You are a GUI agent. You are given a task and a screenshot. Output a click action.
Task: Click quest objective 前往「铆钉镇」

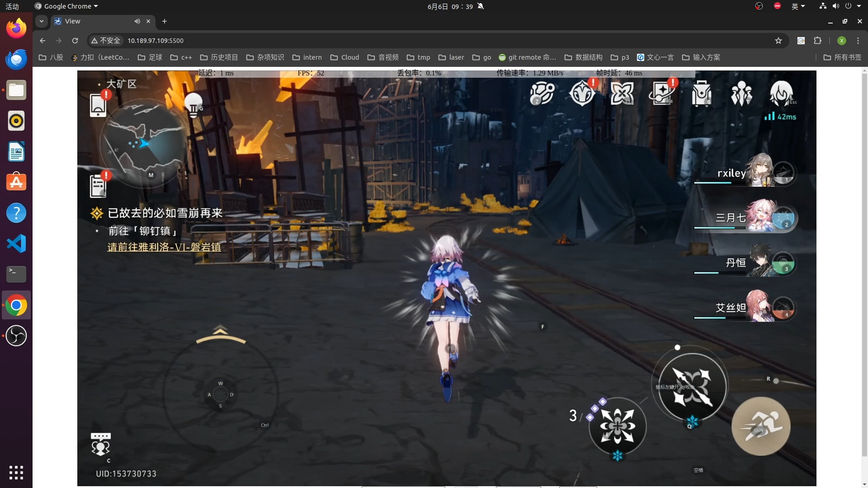tap(143, 231)
